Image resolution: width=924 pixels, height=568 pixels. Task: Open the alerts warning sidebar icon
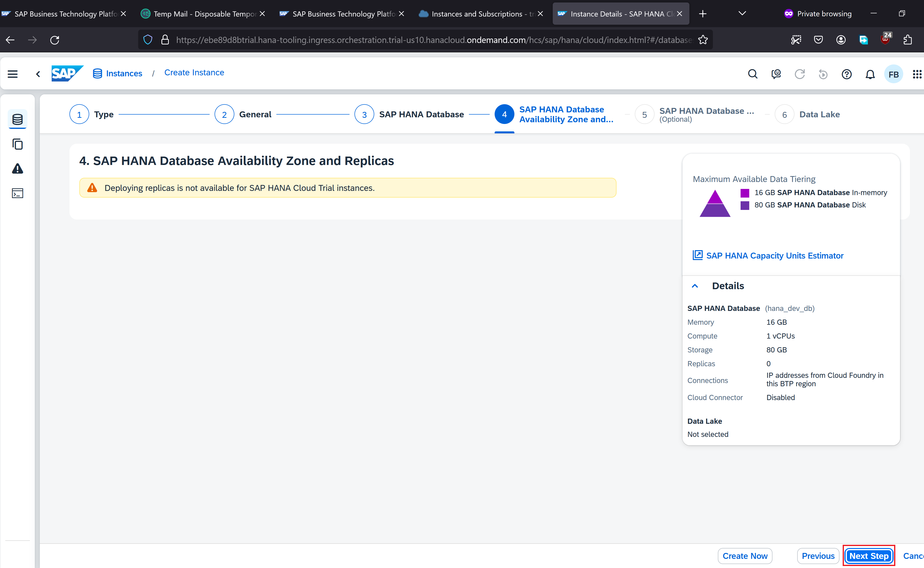pos(18,169)
